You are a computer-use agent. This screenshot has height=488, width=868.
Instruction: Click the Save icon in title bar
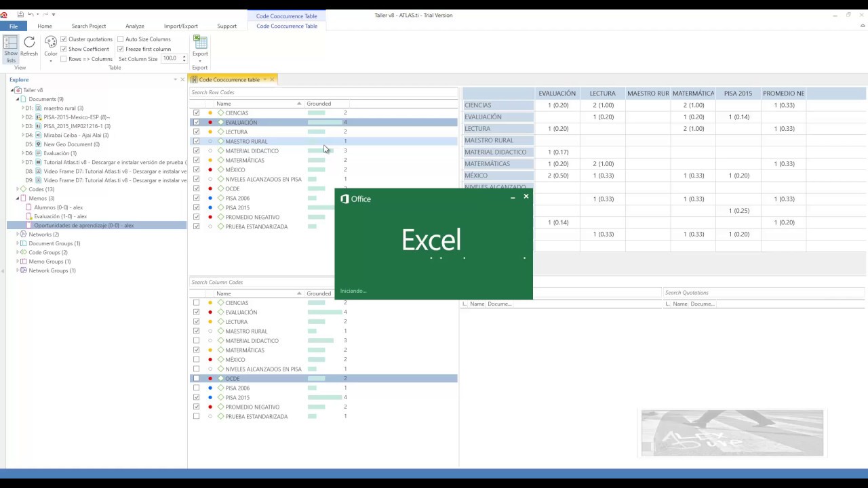[x=20, y=14]
